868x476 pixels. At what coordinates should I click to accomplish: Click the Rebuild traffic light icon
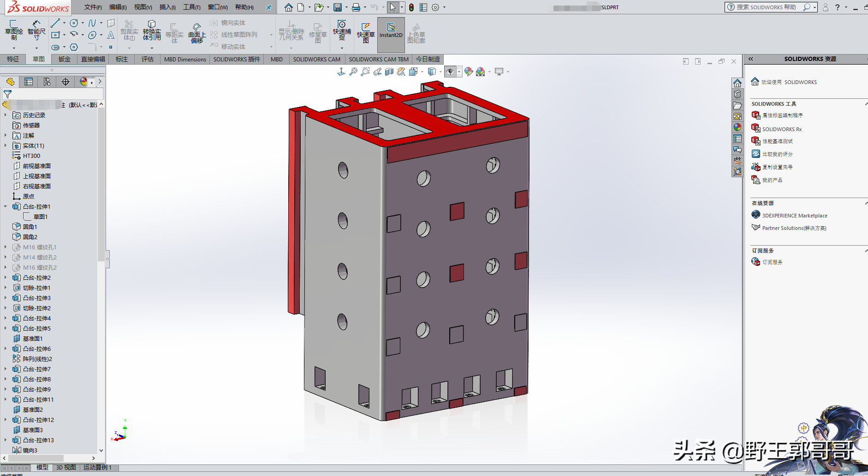coord(411,7)
